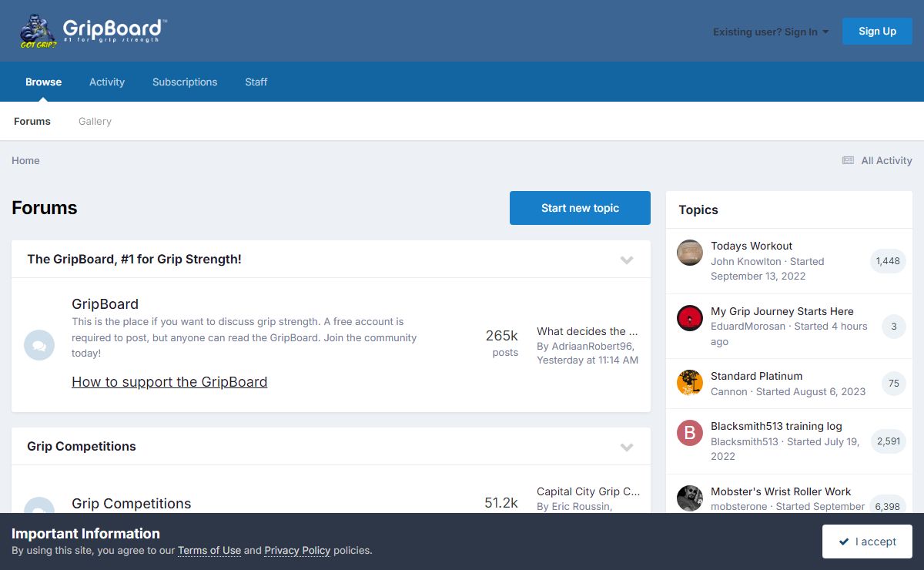Switch to the Browse tab

click(44, 82)
